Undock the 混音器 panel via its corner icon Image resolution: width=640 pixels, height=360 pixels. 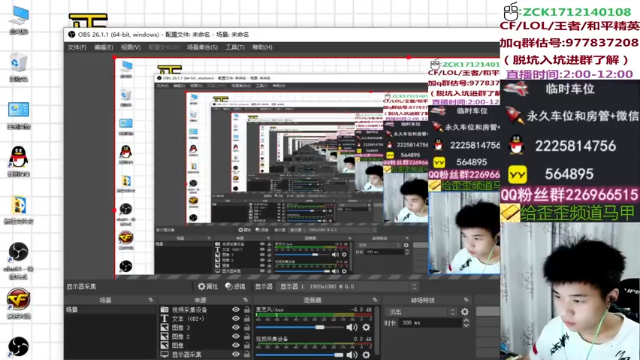(375, 300)
